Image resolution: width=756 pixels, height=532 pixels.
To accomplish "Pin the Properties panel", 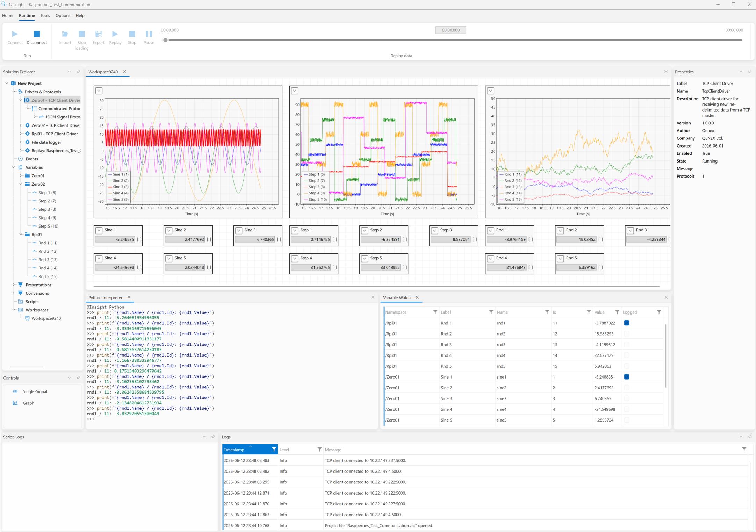I will click(x=750, y=72).
